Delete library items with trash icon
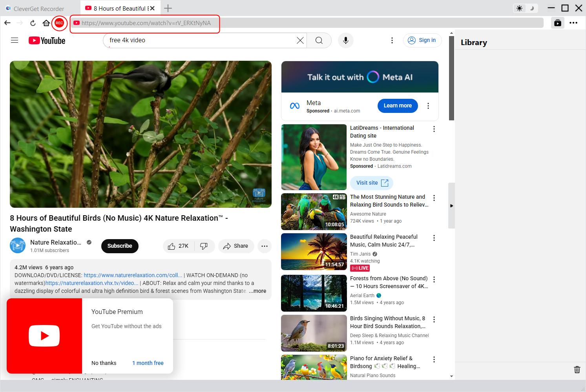 click(577, 369)
